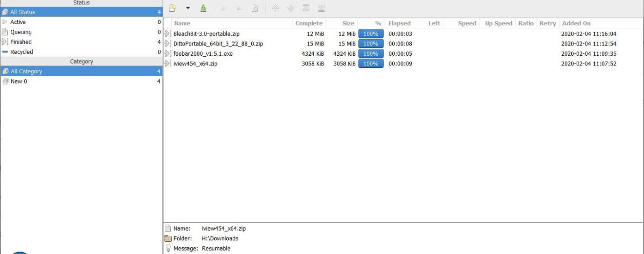Sort by the Added On column header
This screenshot has height=254, width=644.
click(x=601, y=23)
